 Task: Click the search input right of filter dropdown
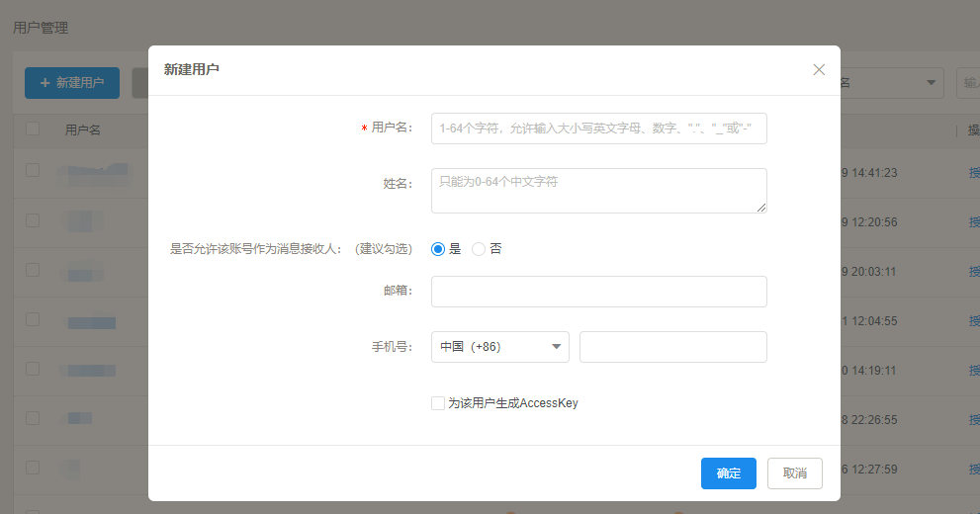click(968, 83)
